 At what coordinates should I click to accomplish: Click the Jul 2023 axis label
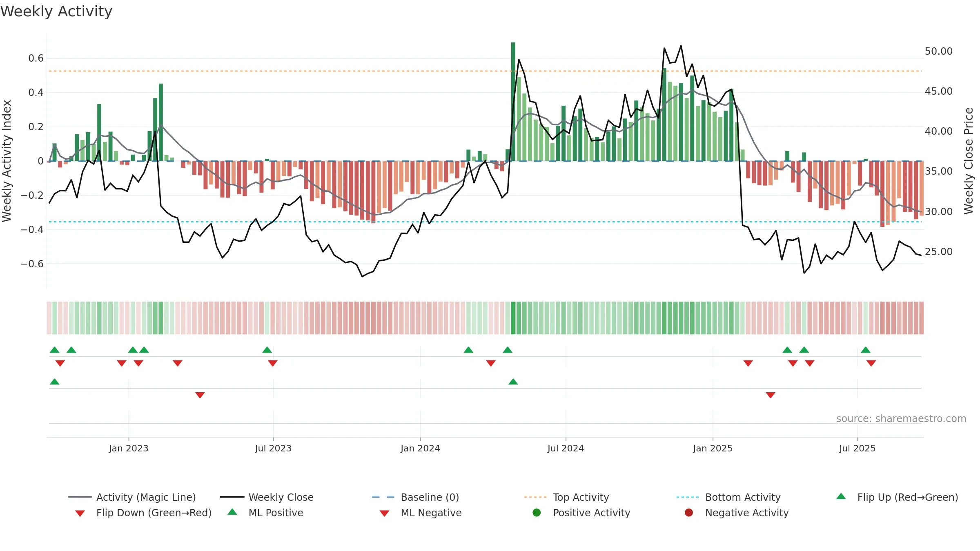pos(273,448)
